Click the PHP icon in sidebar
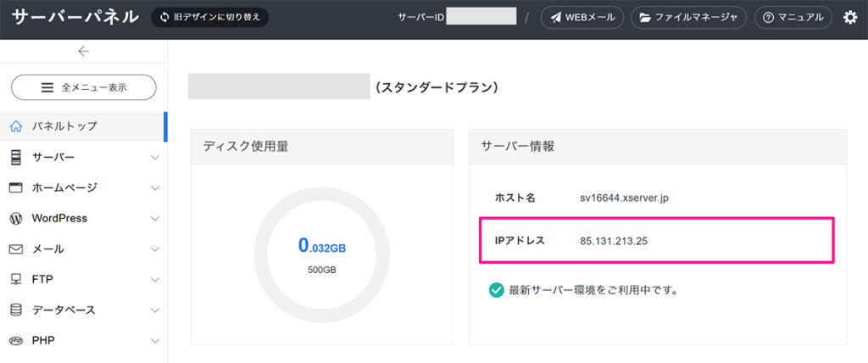Viewport: 868px width, 363px height. click(x=15, y=340)
